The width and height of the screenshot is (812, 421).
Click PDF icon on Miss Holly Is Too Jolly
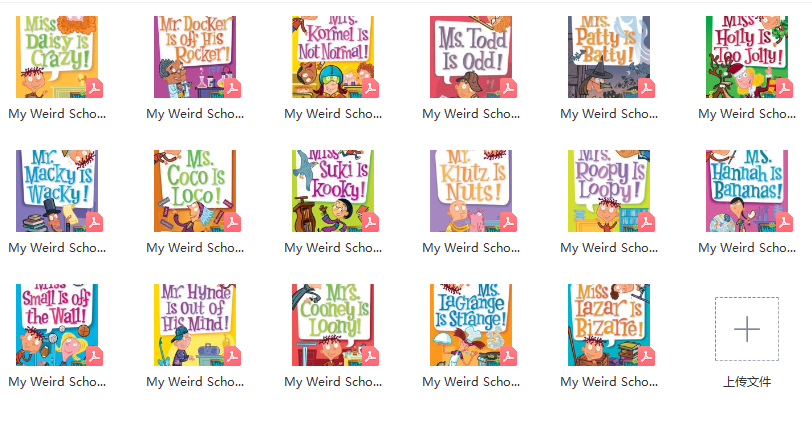(x=784, y=89)
